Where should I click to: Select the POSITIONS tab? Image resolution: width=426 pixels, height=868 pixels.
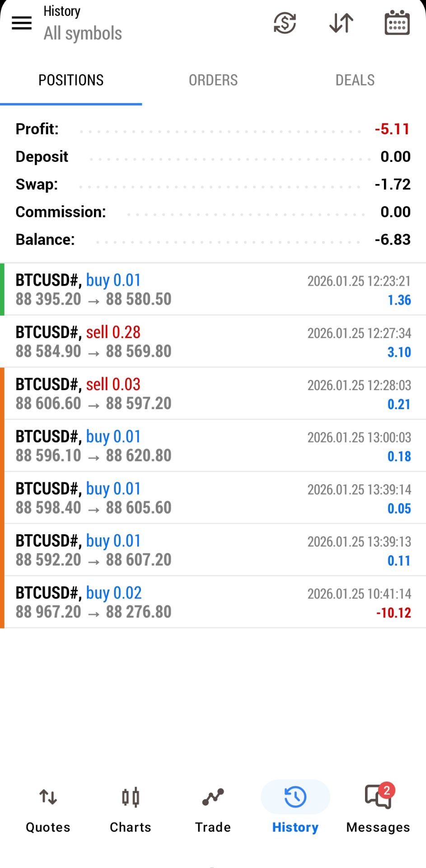[71, 80]
